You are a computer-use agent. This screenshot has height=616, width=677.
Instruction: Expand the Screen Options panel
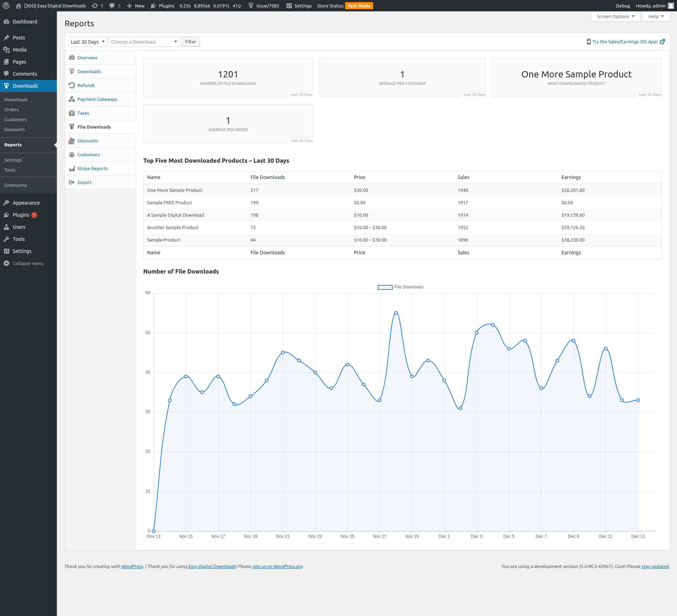[x=615, y=17]
